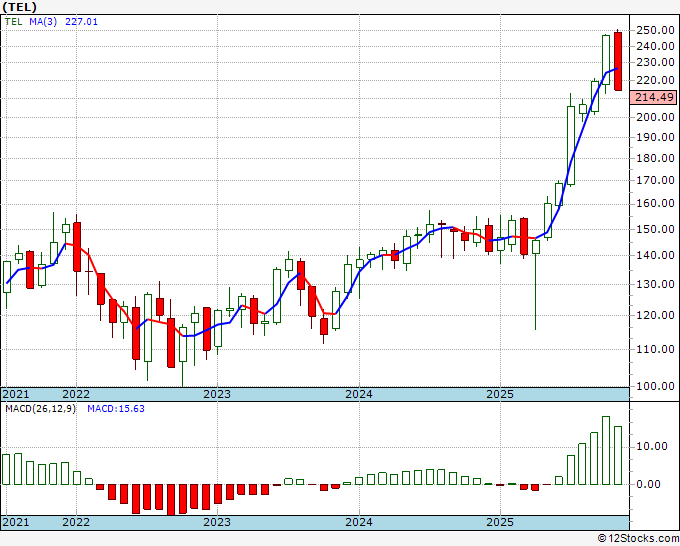Click the 200.00 price axis label
This screenshot has width=680, height=546.
tap(655, 117)
